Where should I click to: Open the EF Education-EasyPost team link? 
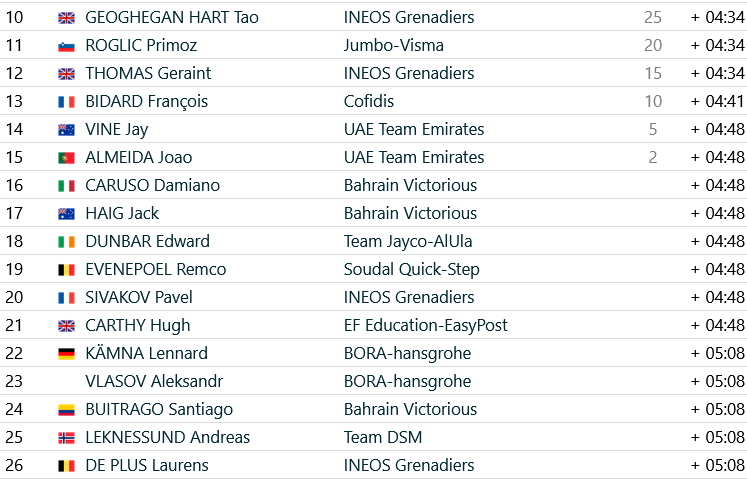tap(425, 326)
